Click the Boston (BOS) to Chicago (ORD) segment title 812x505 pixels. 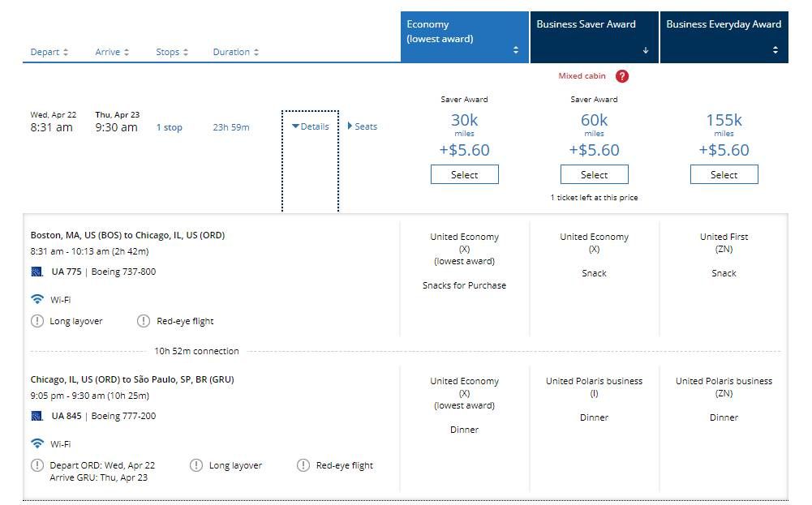(127, 235)
